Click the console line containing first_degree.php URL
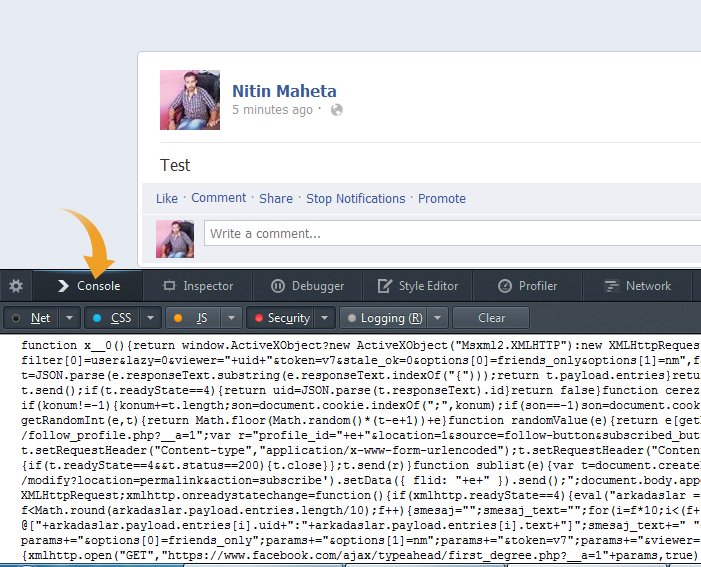 [360, 555]
